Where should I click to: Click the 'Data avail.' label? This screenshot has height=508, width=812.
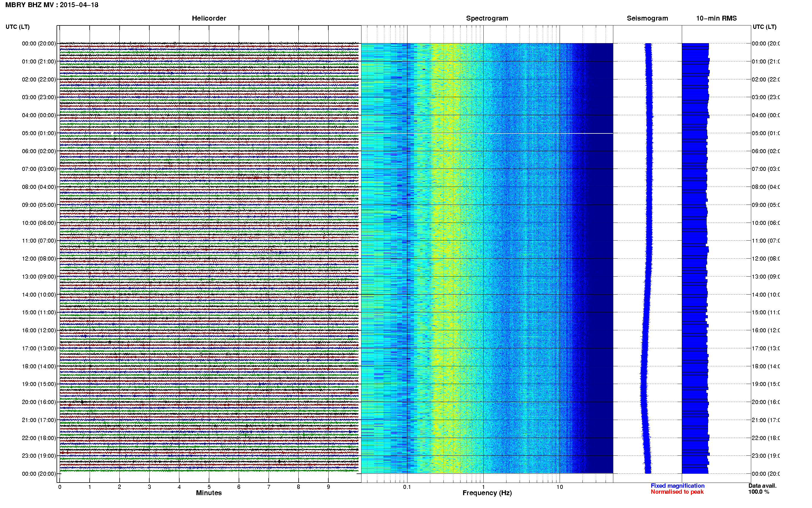[762, 486]
